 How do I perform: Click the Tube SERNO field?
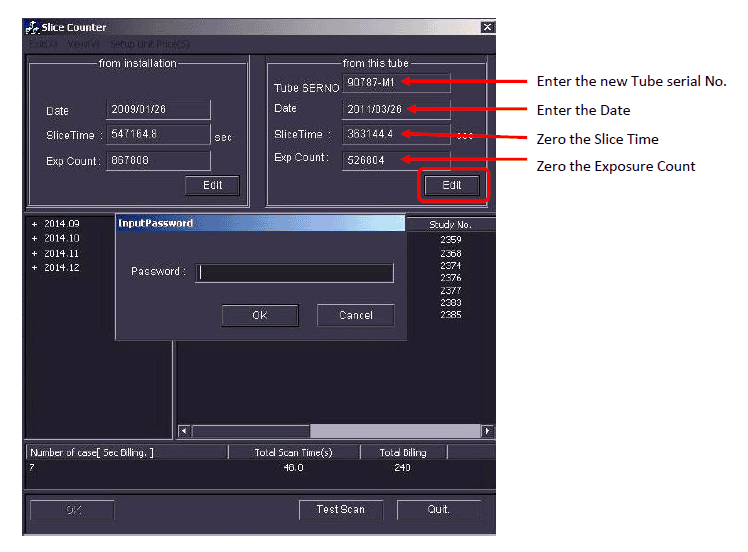396,83
